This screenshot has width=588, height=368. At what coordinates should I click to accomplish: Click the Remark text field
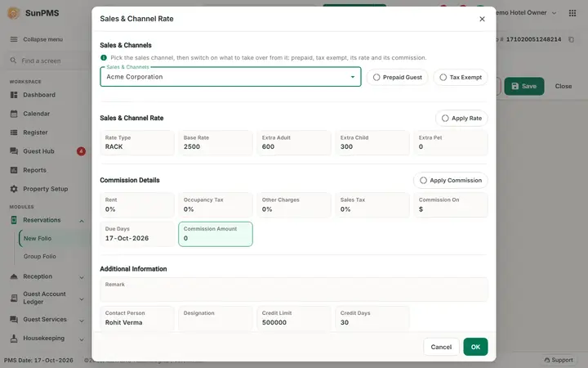pos(294,289)
